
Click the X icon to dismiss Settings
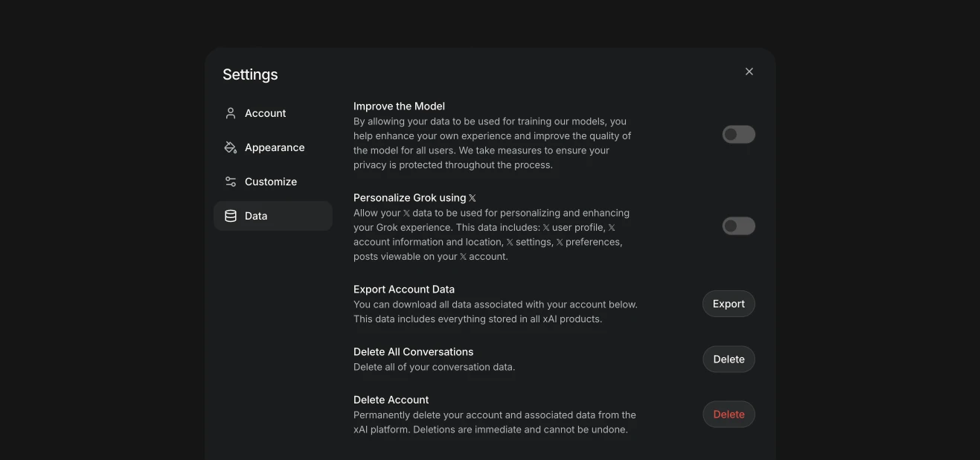point(749,71)
